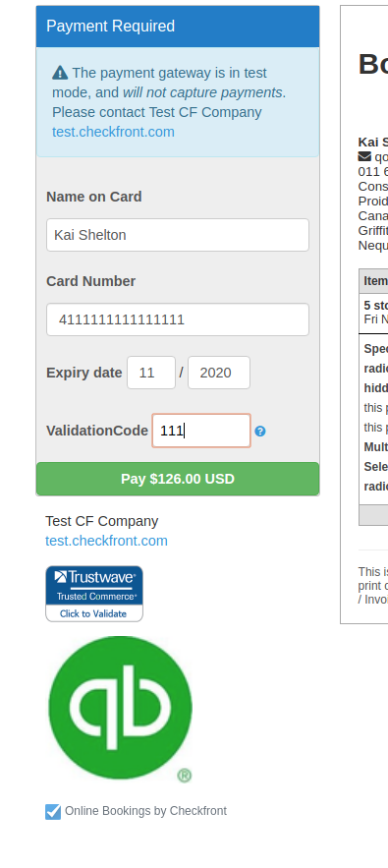Click the envelope email icon
The image size is (388, 868).
pyautogui.click(x=364, y=156)
